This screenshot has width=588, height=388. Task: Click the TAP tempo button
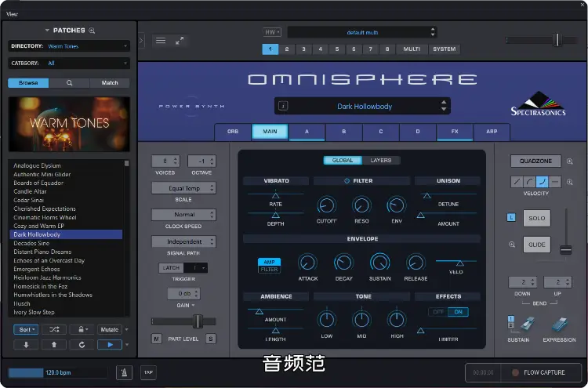click(148, 372)
